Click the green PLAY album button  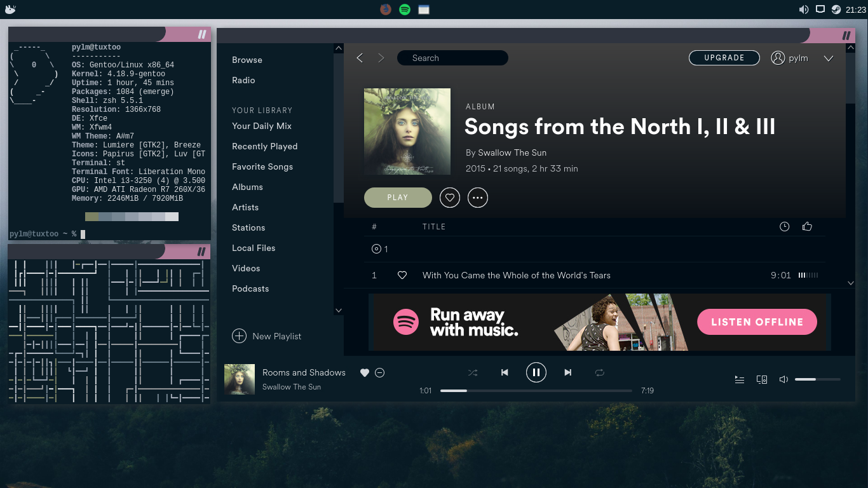point(398,198)
